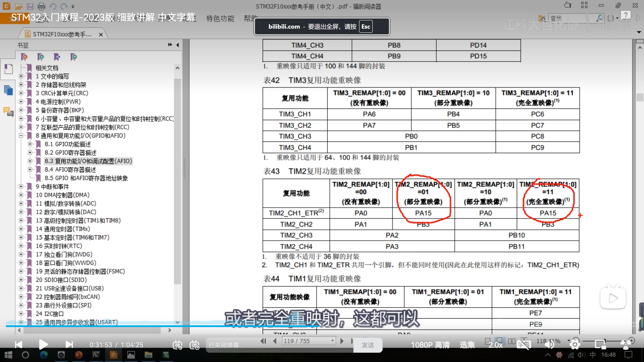This screenshot has height=362, width=644.
Task: Enter picture-in-picture mode
Action: click(x=600, y=345)
